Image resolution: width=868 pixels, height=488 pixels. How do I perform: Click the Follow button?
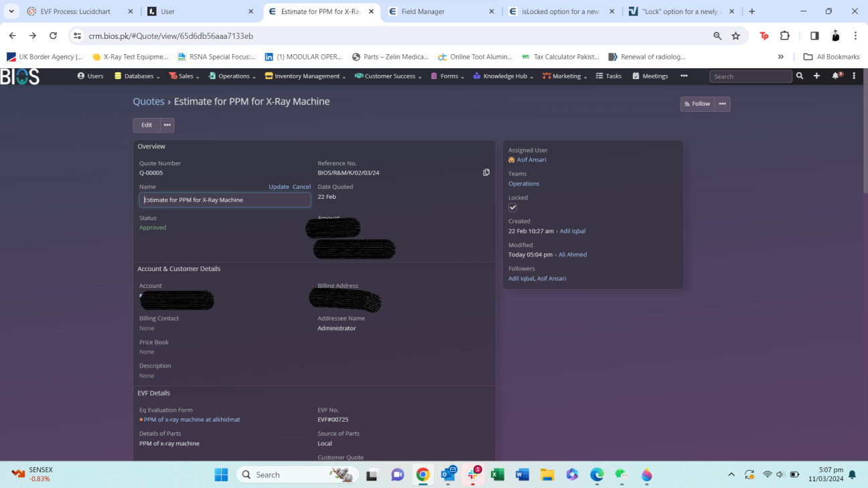point(697,104)
